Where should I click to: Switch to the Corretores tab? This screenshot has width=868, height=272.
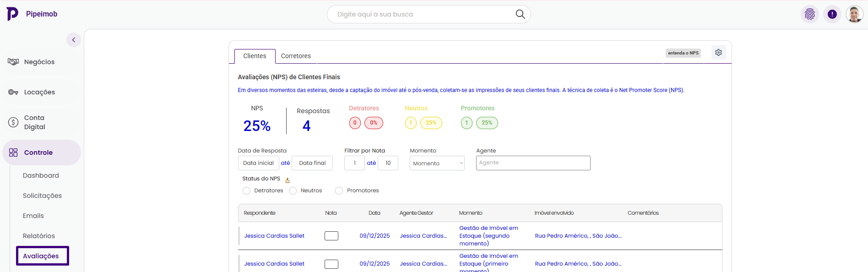point(296,56)
